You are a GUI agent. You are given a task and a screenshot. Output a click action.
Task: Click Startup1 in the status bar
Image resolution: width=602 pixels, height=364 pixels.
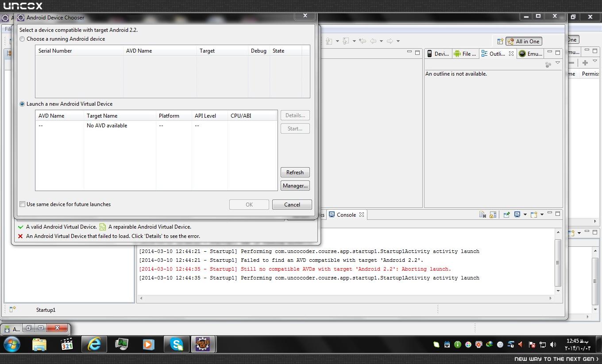46,310
